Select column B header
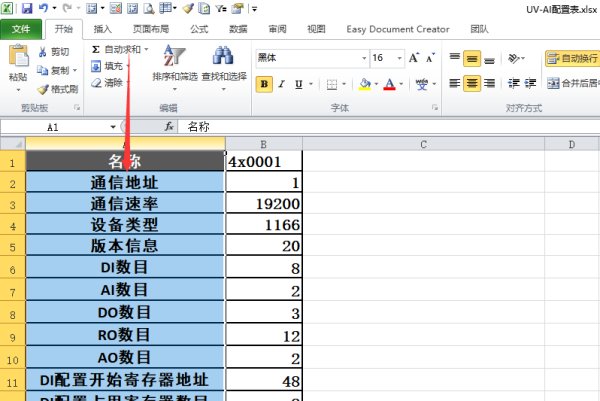The image size is (600, 401). tap(264, 144)
